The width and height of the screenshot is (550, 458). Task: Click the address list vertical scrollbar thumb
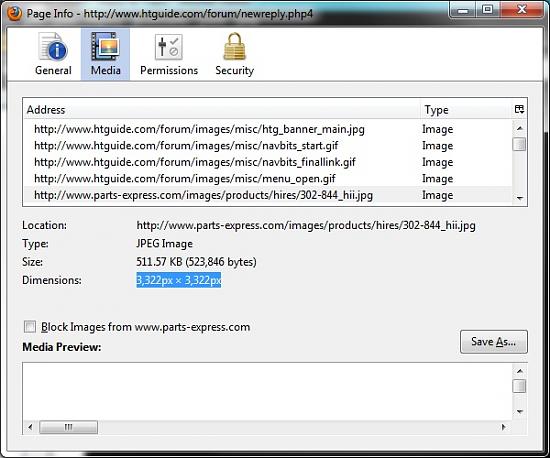[x=519, y=144]
